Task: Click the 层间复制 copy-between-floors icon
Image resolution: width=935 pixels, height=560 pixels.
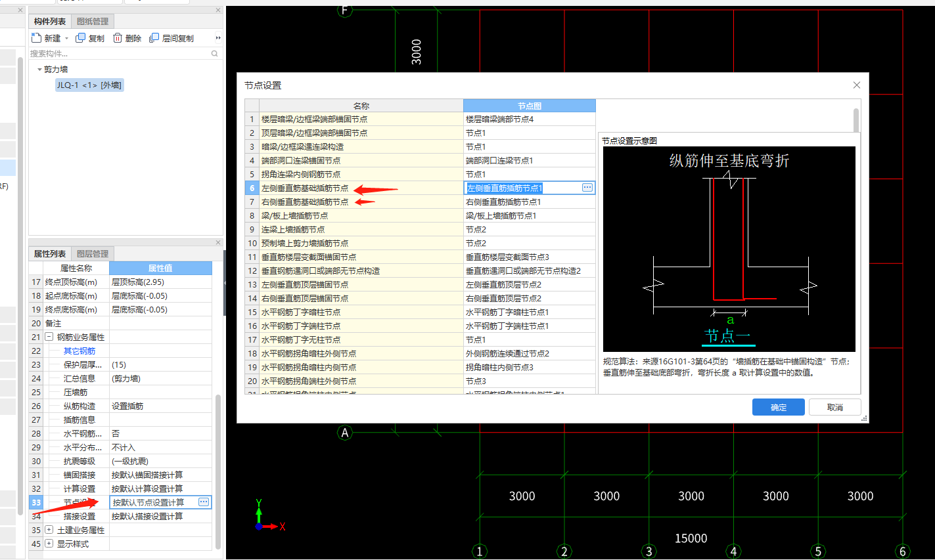Action: (x=154, y=38)
